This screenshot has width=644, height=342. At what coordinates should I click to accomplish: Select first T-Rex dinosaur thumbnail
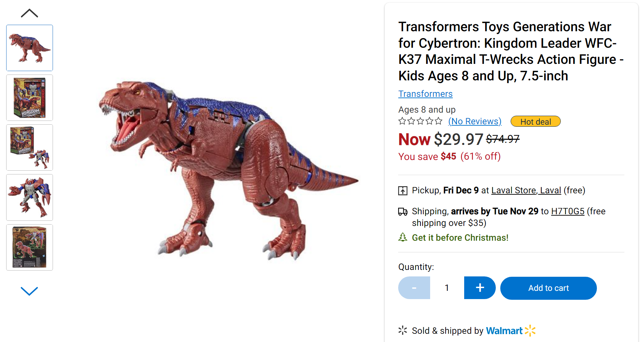pyautogui.click(x=30, y=48)
